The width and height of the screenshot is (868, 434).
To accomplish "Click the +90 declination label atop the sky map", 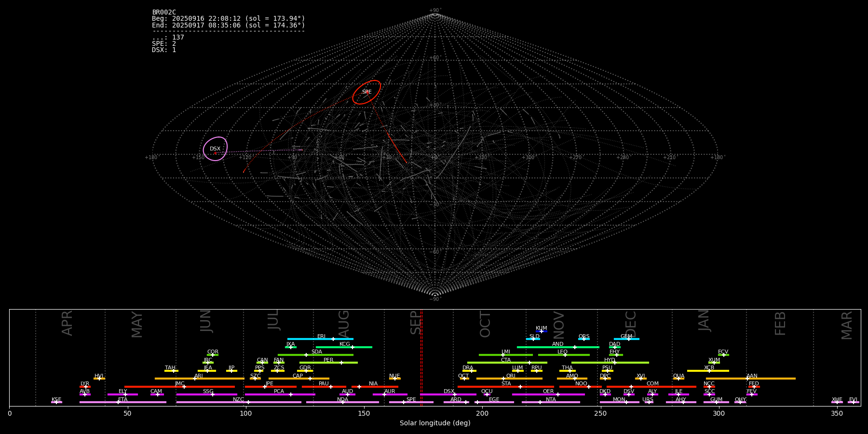I will coord(434,10).
